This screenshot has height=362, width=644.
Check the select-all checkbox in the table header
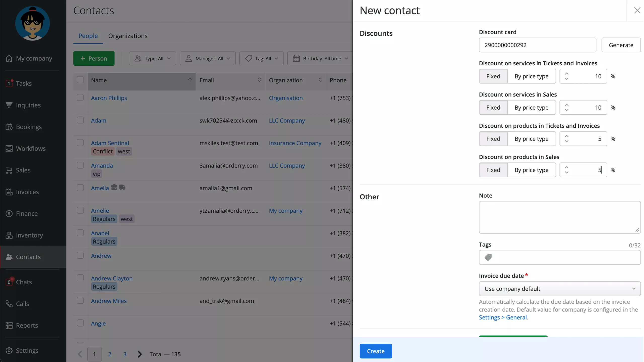coord(80,79)
